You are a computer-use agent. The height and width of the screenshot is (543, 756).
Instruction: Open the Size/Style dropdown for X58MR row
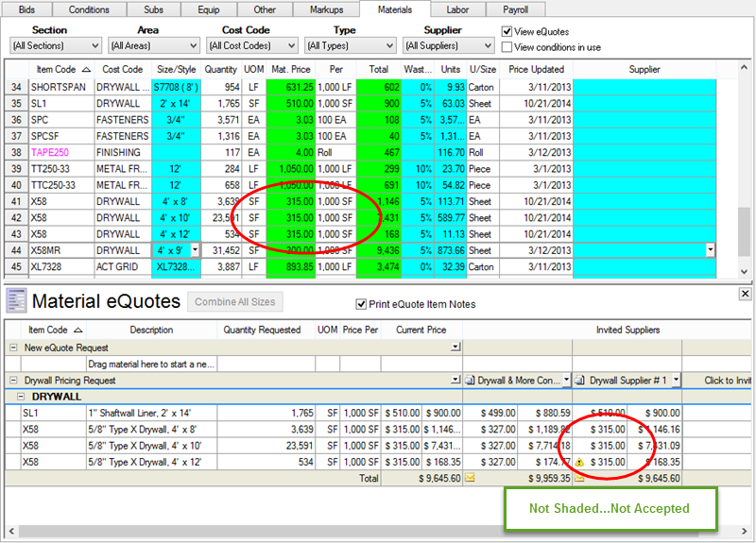[x=195, y=250]
